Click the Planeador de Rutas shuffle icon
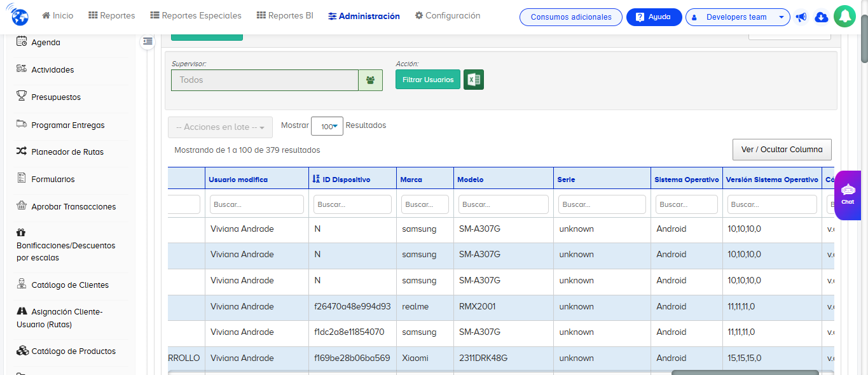This screenshot has width=868, height=375. coord(22,152)
